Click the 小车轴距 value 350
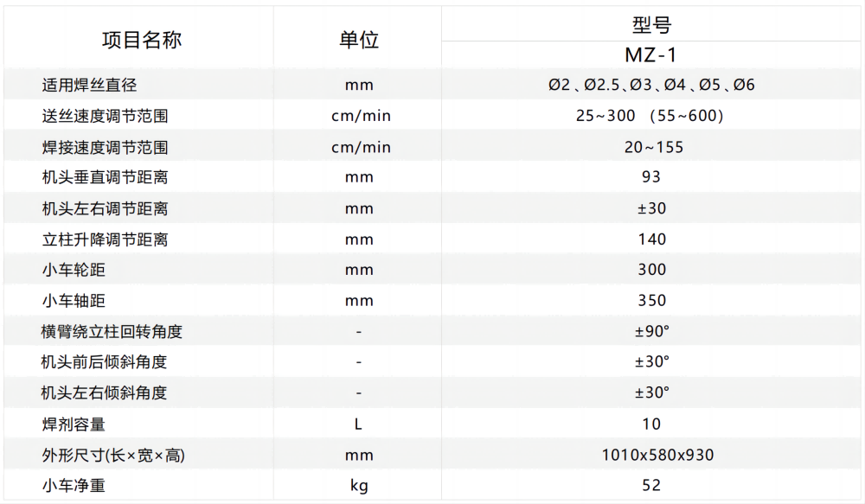The image size is (865, 504). click(651, 301)
